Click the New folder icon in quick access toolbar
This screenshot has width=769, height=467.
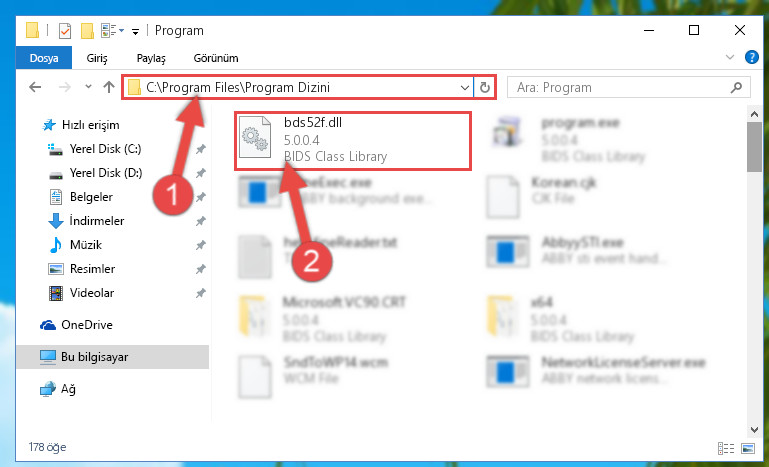click(x=87, y=31)
